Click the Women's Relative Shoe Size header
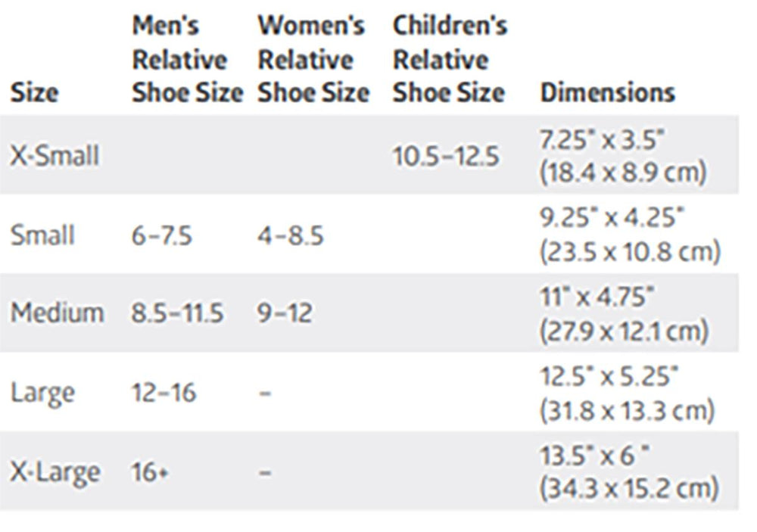Viewport: 757px width, 532px height. [313, 59]
